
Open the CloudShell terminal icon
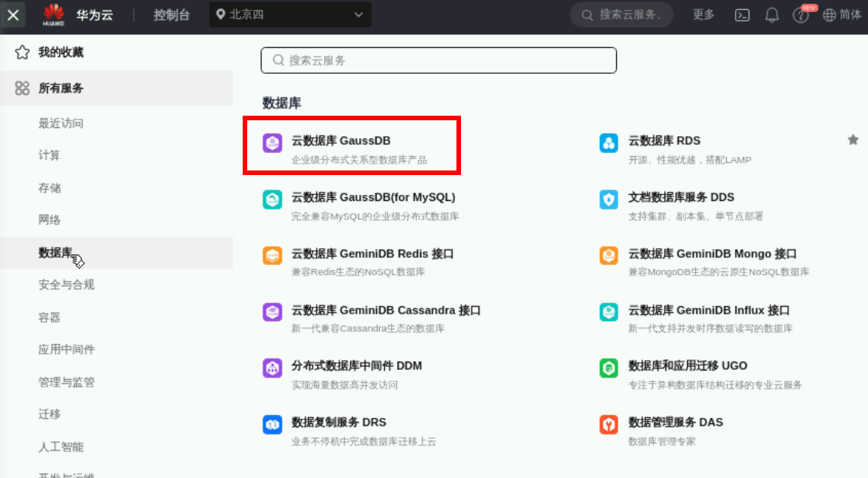[x=742, y=15]
